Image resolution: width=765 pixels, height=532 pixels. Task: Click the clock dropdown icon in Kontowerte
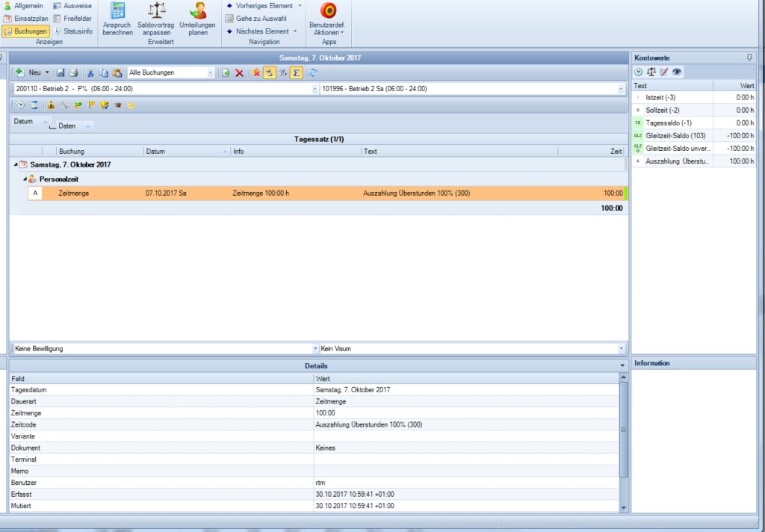[639, 72]
